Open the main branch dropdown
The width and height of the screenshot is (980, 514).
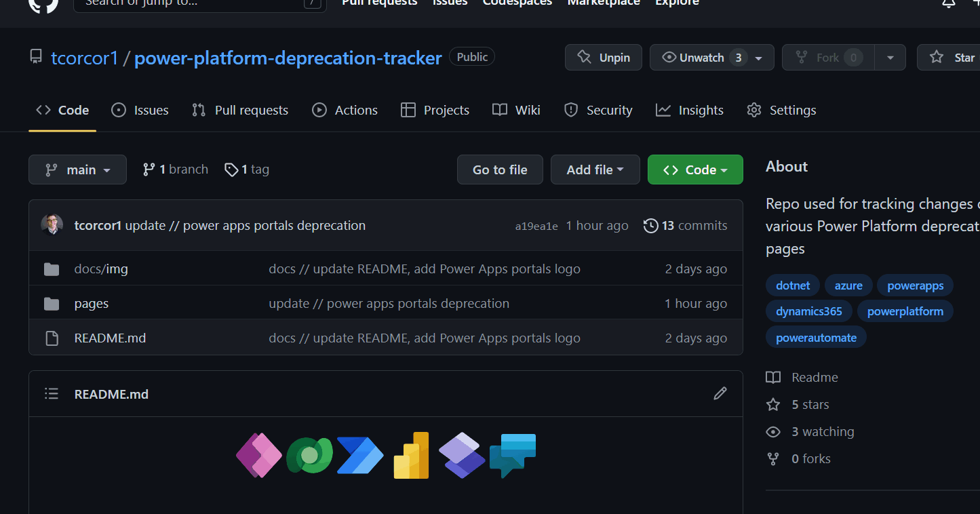click(77, 170)
